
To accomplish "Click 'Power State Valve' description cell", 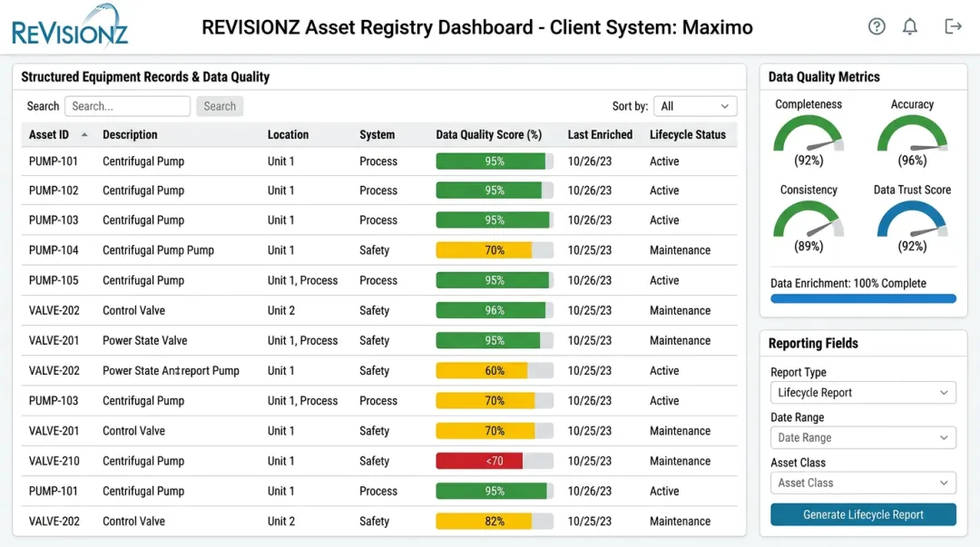I will click(145, 341).
